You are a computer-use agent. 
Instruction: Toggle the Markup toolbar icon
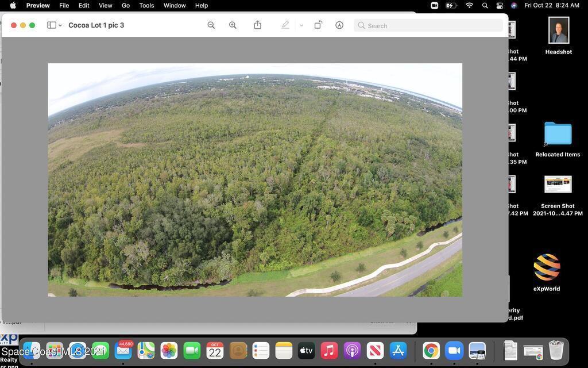click(x=339, y=25)
